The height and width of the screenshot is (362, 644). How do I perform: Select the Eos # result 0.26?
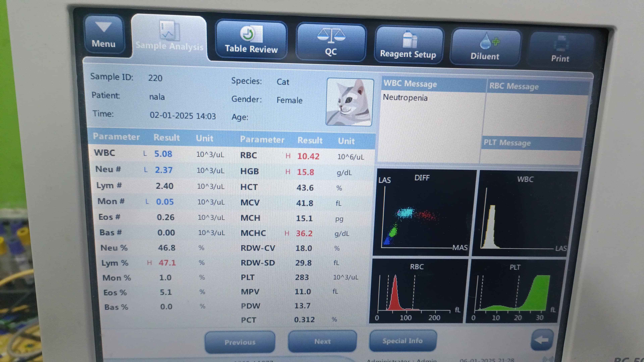pyautogui.click(x=166, y=217)
